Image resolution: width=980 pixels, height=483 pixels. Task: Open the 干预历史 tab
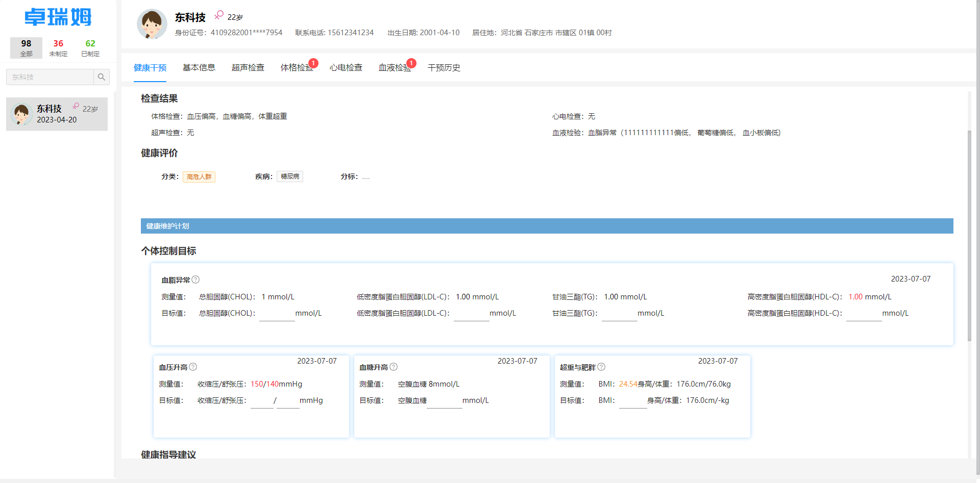(444, 67)
